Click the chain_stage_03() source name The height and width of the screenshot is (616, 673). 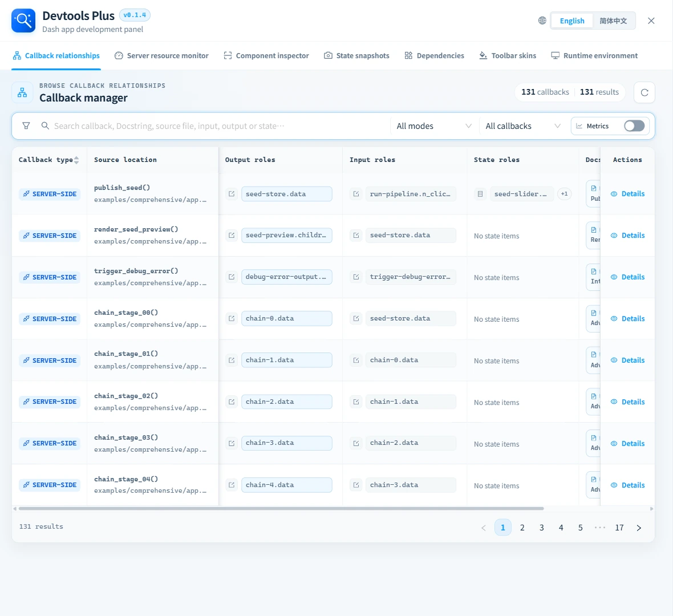(x=126, y=437)
